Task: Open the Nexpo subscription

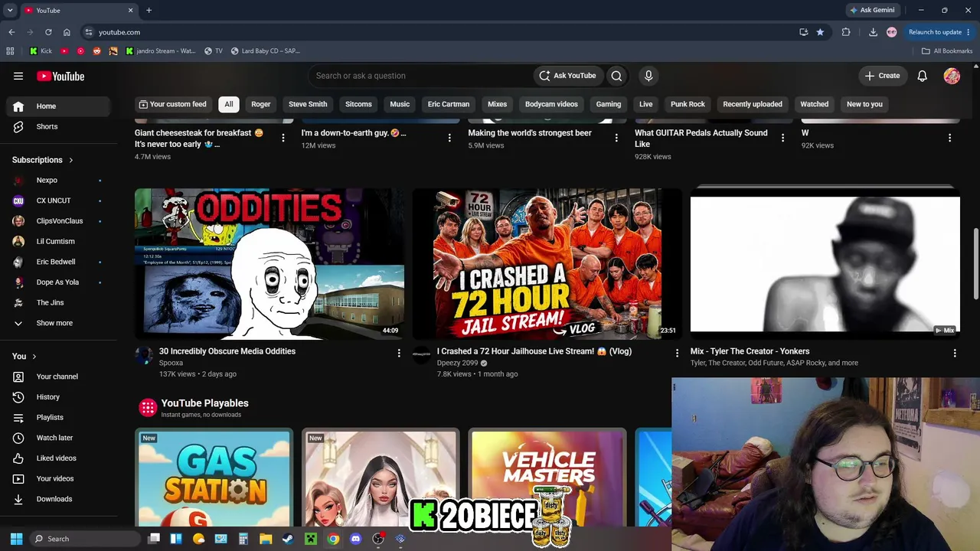Action: [x=58, y=181]
